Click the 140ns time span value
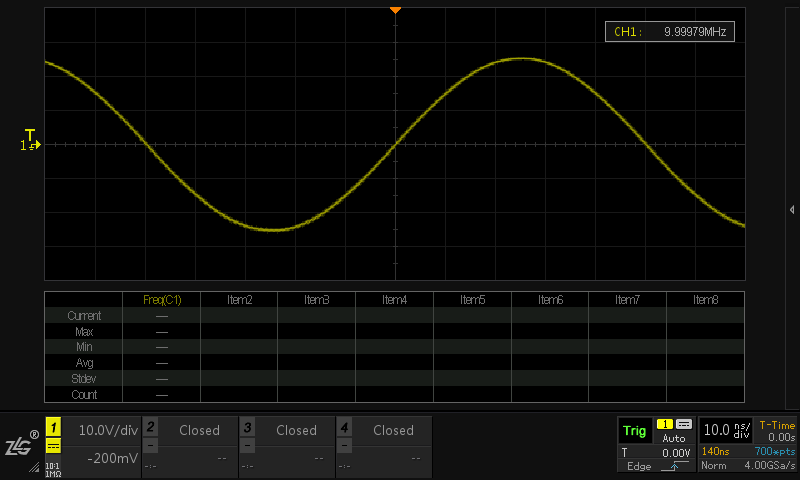Image resolution: width=800 pixels, height=480 pixels. point(715,451)
